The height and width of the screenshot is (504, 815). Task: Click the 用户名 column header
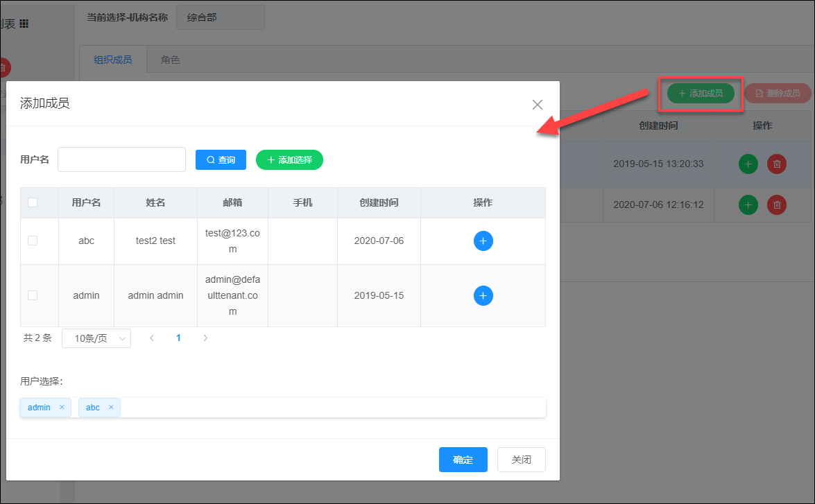[x=86, y=202]
